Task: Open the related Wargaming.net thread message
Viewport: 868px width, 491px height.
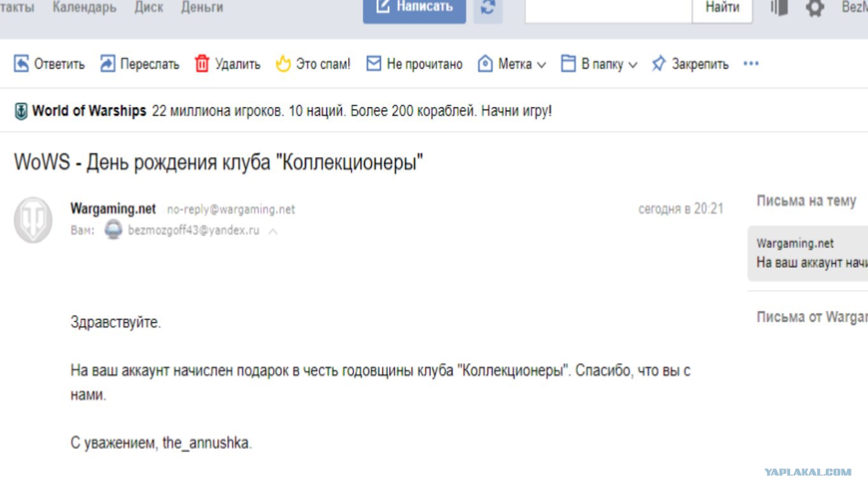Action: [808, 253]
